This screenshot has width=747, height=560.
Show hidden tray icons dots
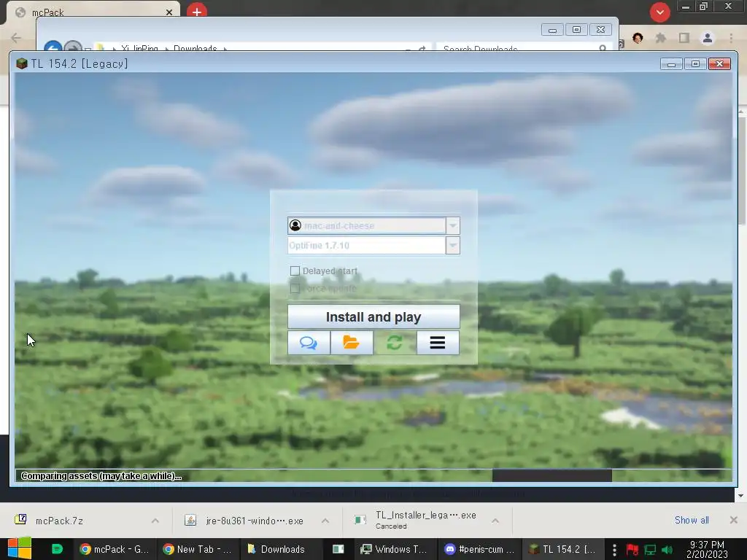pyautogui.click(x=614, y=550)
